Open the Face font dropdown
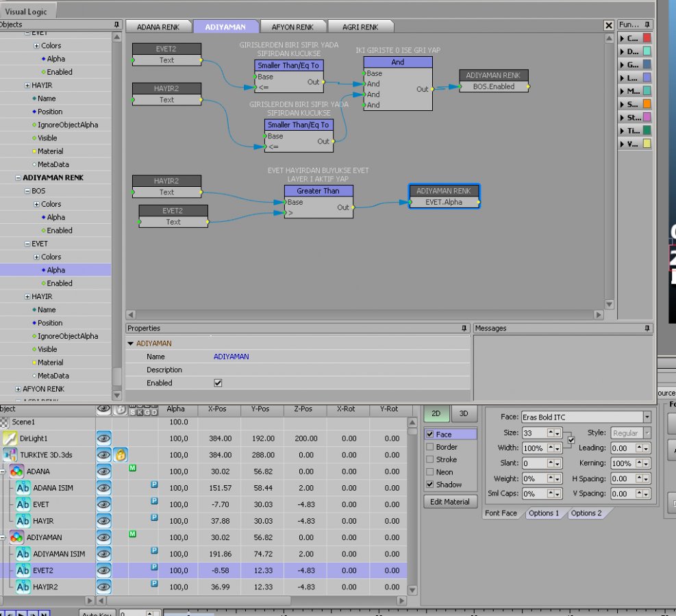 (647, 417)
